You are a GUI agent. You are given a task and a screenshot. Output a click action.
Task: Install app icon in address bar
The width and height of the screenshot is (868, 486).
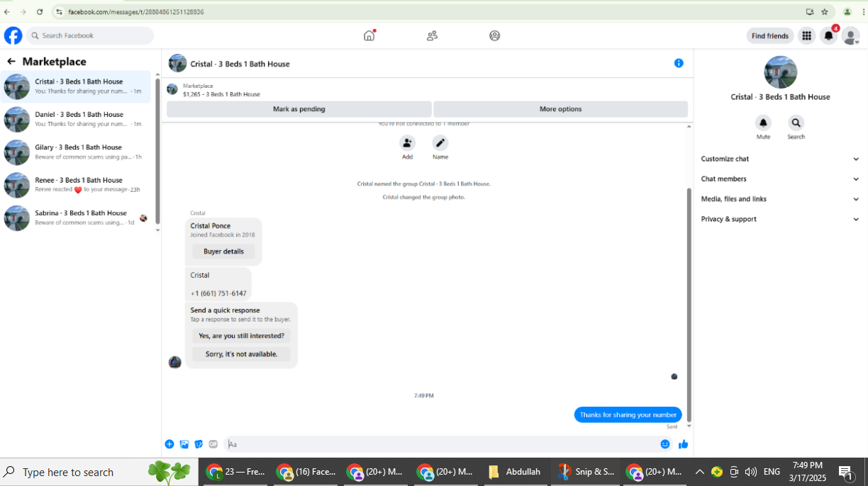point(810,12)
